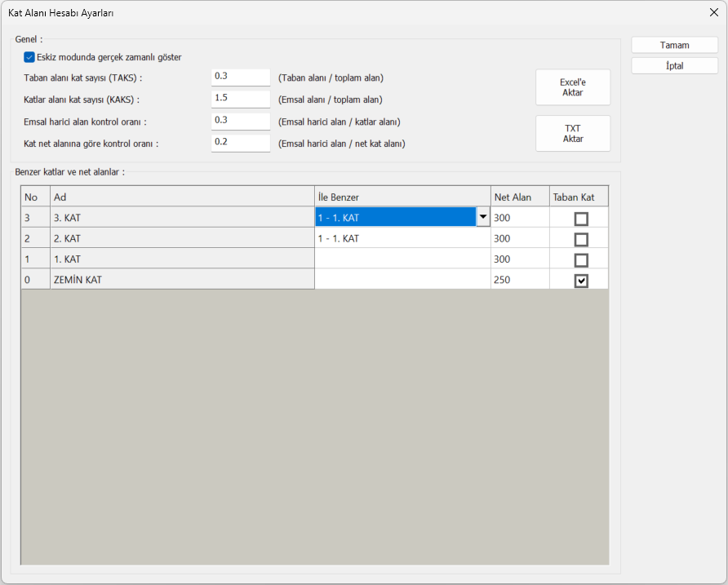The width and height of the screenshot is (728, 585).
Task: Select Net Alan cell of ZEMİN KAT
Action: click(519, 280)
